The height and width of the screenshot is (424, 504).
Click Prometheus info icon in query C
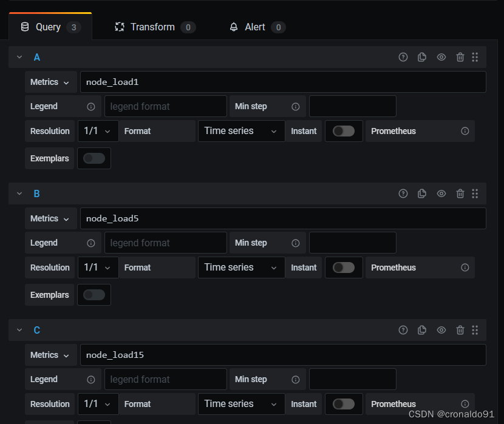point(465,404)
